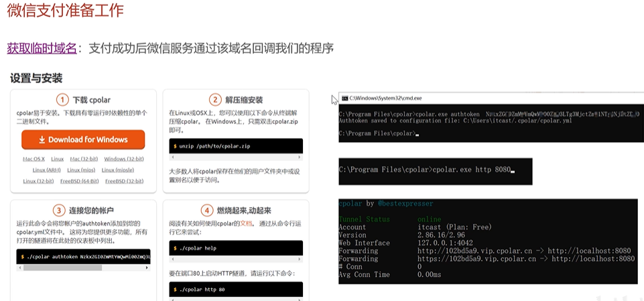
Task: Click left scroll arrow under cpolar help command
Action: pyautogui.click(x=172, y=259)
